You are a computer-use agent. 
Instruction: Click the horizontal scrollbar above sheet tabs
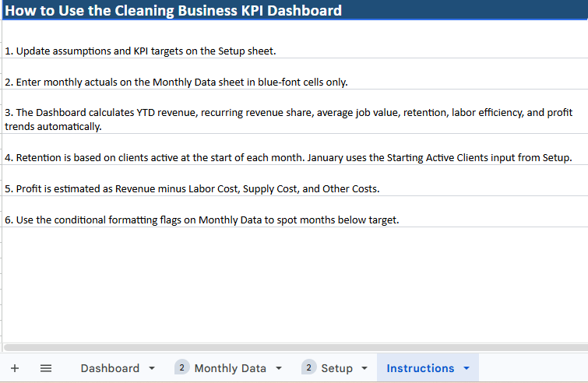click(x=295, y=347)
